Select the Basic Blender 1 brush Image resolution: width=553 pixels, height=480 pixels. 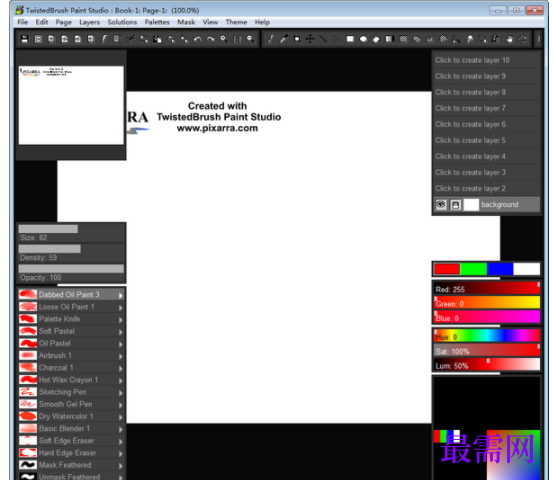(x=71, y=429)
